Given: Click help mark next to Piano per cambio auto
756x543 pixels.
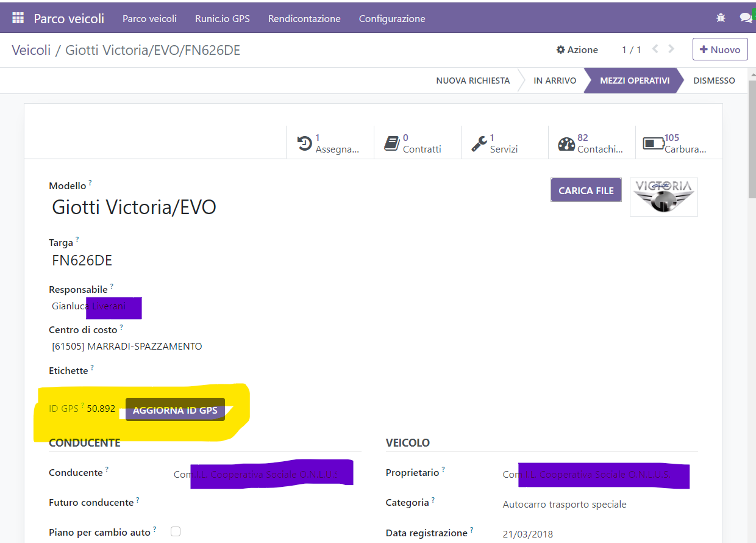Looking at the screenshot, I should pos(155,530).
